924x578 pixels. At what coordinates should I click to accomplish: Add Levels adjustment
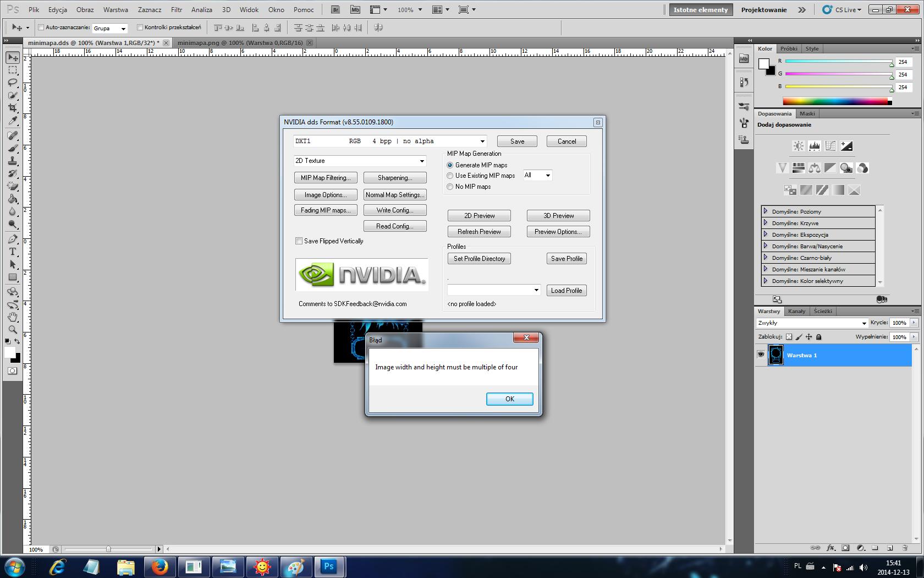(815, 146)
